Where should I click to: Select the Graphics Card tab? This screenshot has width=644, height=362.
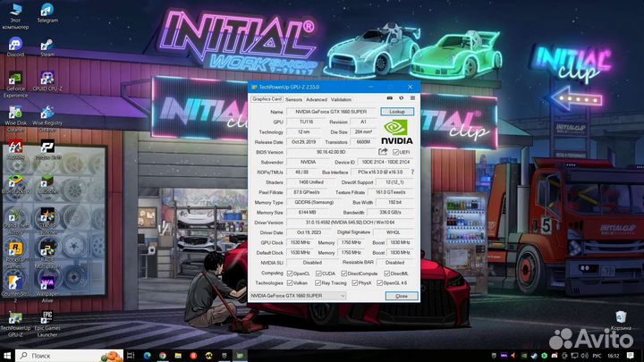267,99
